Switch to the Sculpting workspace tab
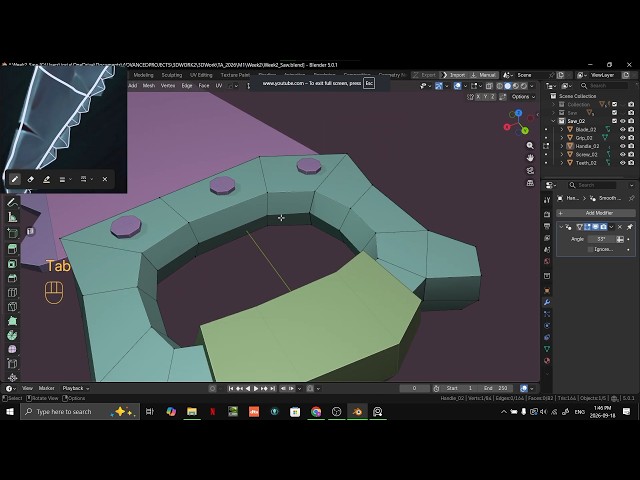 click(x=171, y=75)
